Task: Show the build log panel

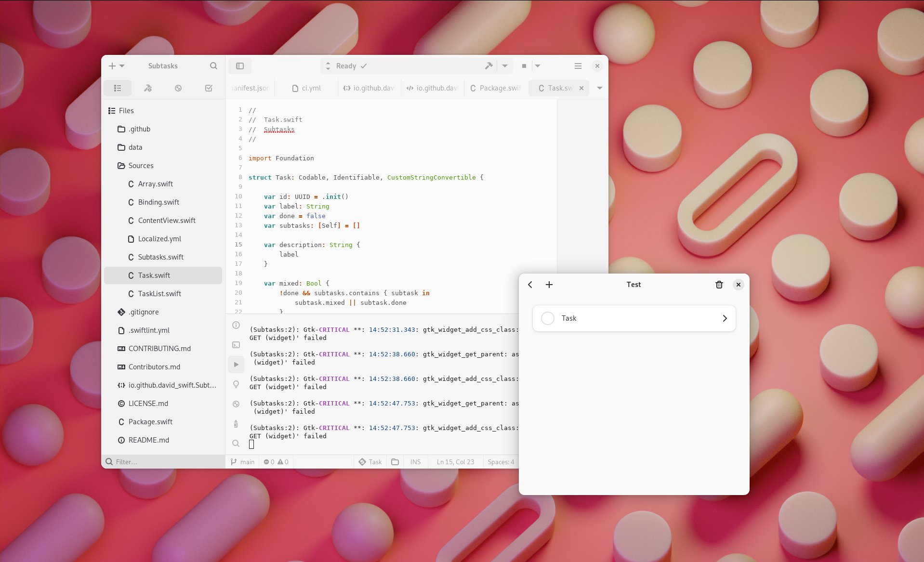Action: 236,325
